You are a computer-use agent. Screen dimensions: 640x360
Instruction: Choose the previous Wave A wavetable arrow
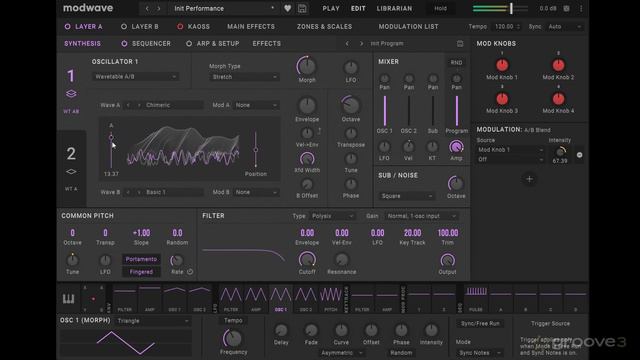pos(128,105)
